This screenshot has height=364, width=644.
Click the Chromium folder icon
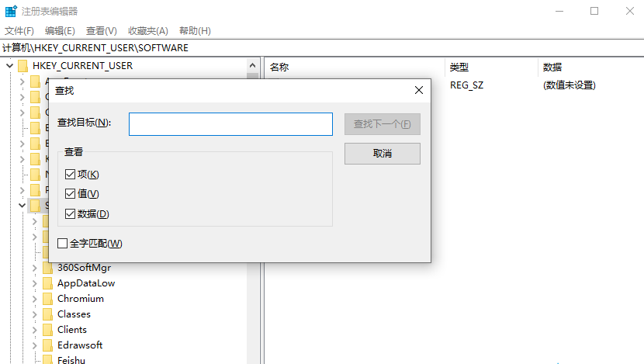click(x=47, y=299)
